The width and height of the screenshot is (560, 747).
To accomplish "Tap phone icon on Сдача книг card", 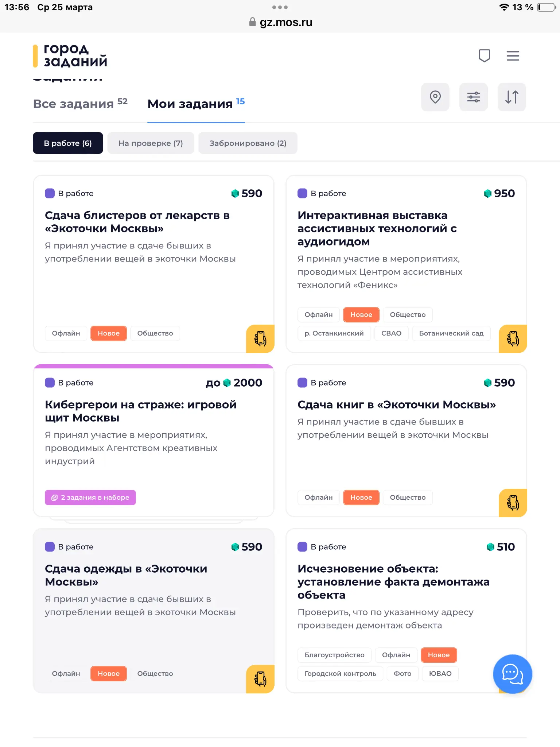I will 513,503.
